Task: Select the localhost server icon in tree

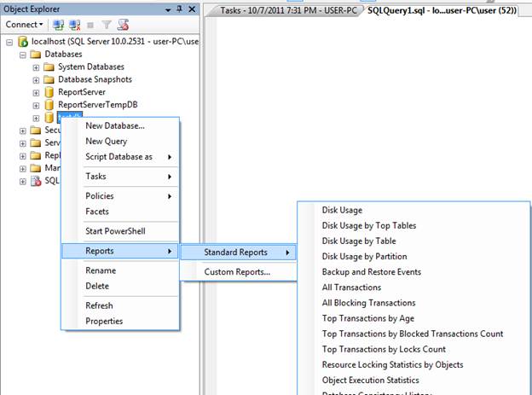Action: (23, 41)
